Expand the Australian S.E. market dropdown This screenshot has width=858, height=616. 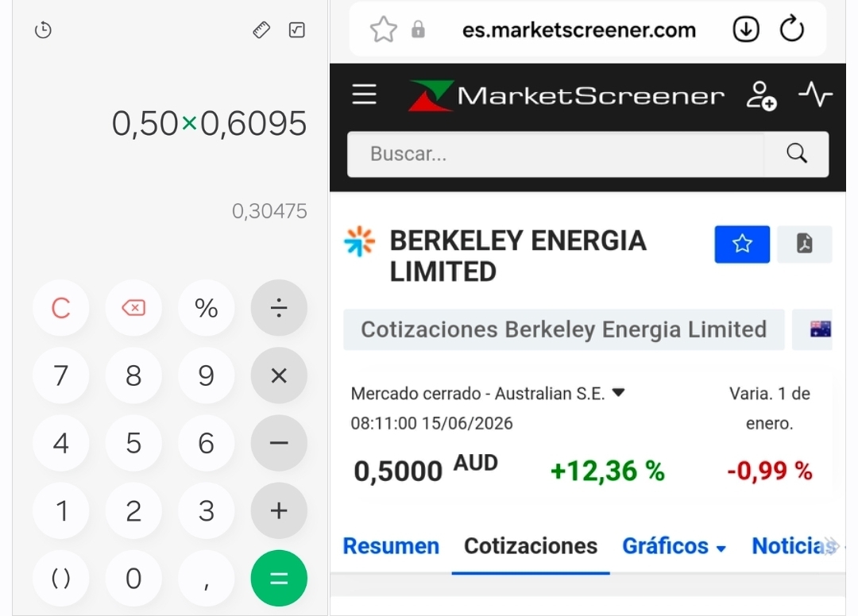point(618,392)
